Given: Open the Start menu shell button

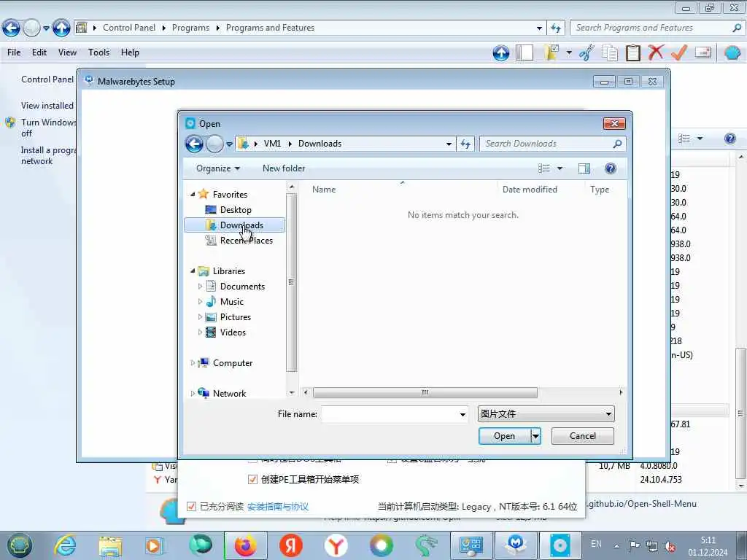Looking at the screenshot, I should tap(19, 545).
